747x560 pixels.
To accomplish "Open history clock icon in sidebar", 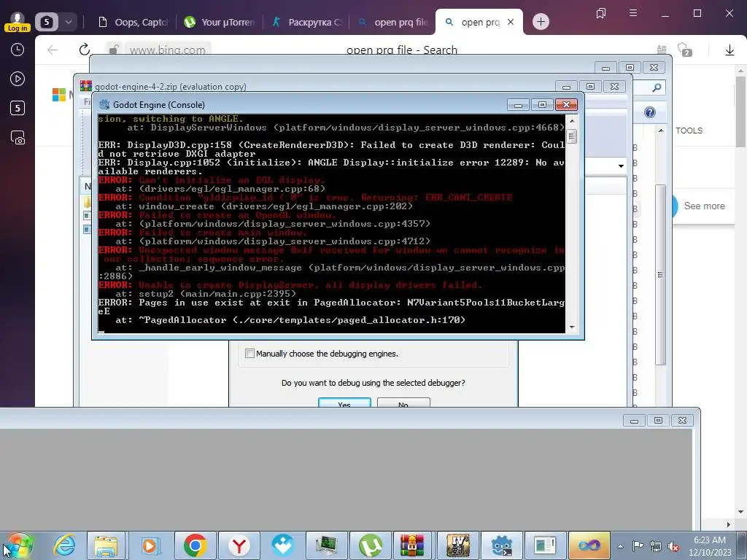I will coord(18,50).
